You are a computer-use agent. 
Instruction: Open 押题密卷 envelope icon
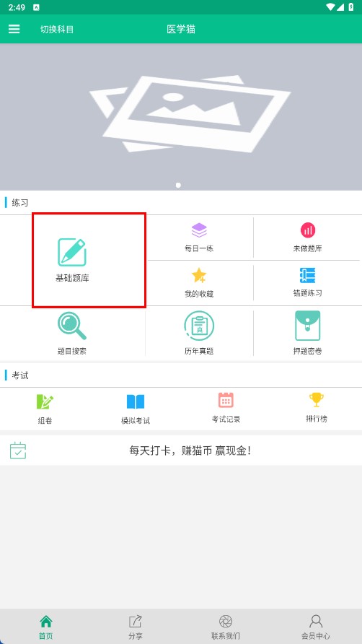click(x=308, y=326)
